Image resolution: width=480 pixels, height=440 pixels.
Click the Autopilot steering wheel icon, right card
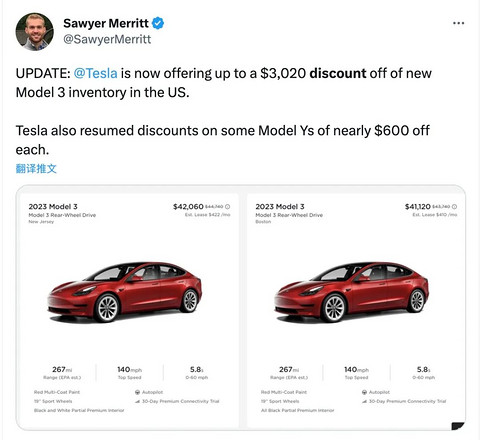point(364,392)
